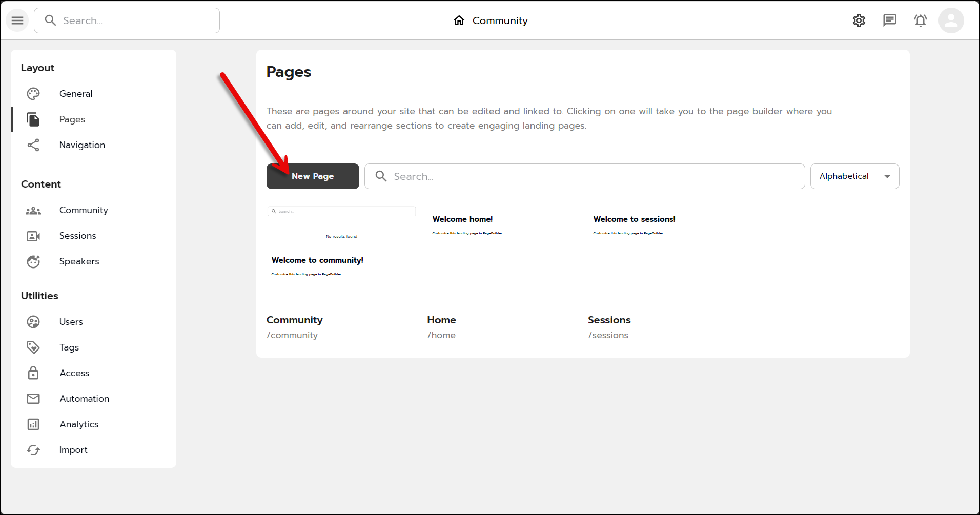
Task: Click the Community home link in header
Action: (491, 20)
